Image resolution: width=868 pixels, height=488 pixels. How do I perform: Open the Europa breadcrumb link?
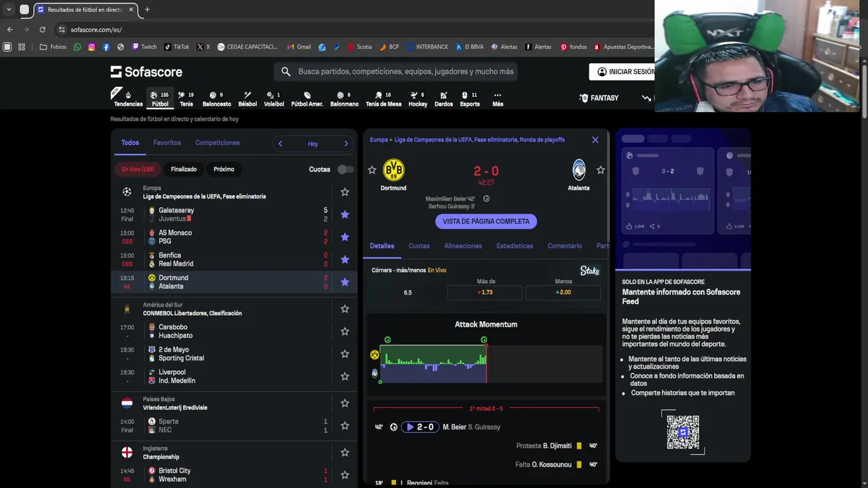(x=379, y=140)
